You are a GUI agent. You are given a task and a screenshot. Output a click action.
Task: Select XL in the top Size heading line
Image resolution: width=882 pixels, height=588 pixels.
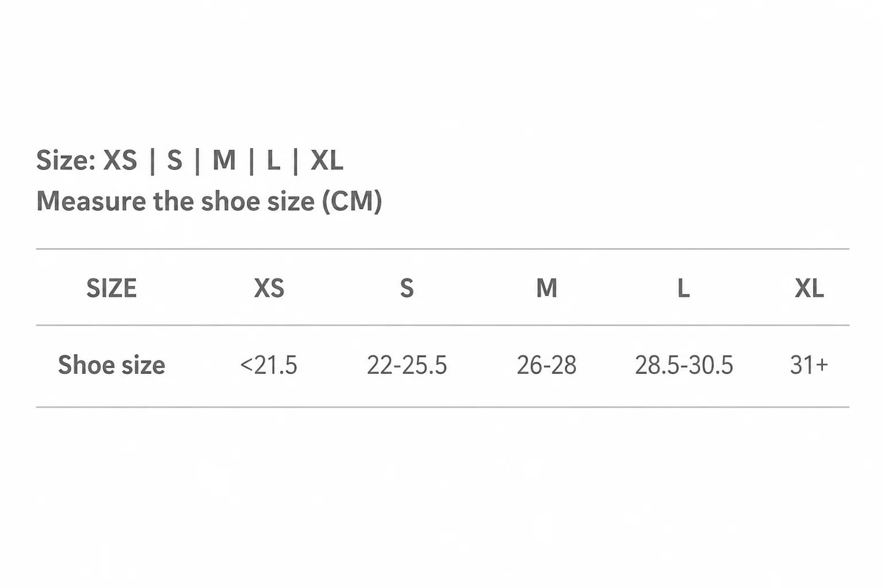point(327,160)
